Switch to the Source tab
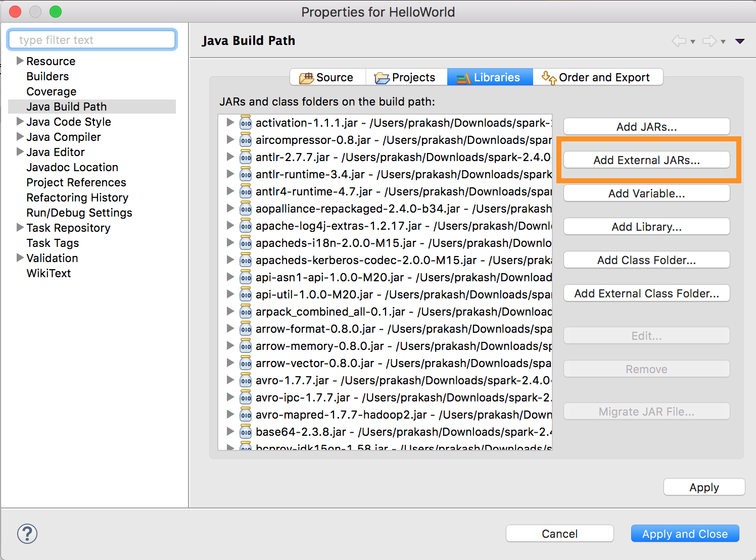 [327, 77]
